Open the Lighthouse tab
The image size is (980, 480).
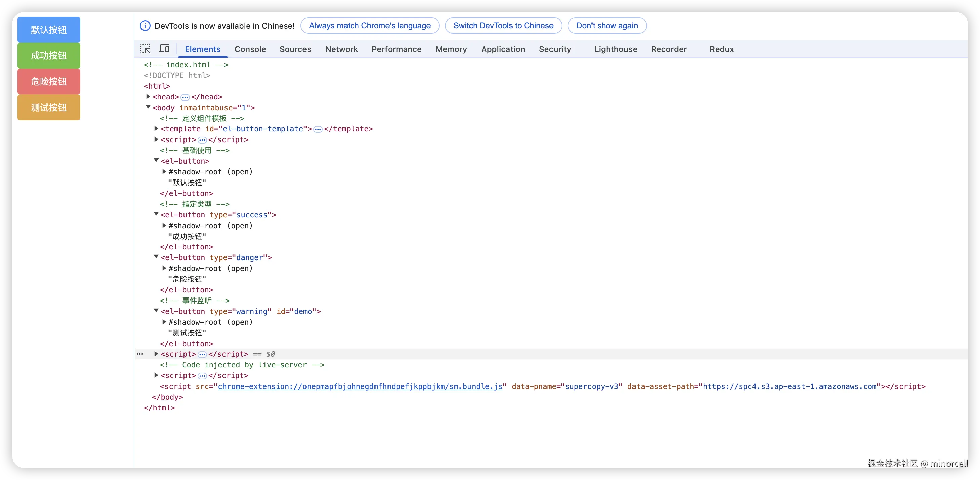point(615,49)
